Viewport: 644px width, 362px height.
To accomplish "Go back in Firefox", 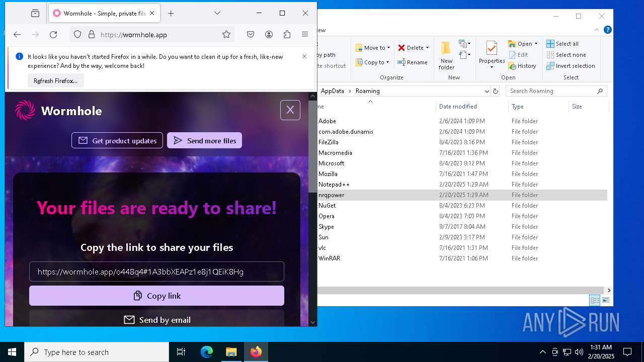I will [x=17, y=34].
